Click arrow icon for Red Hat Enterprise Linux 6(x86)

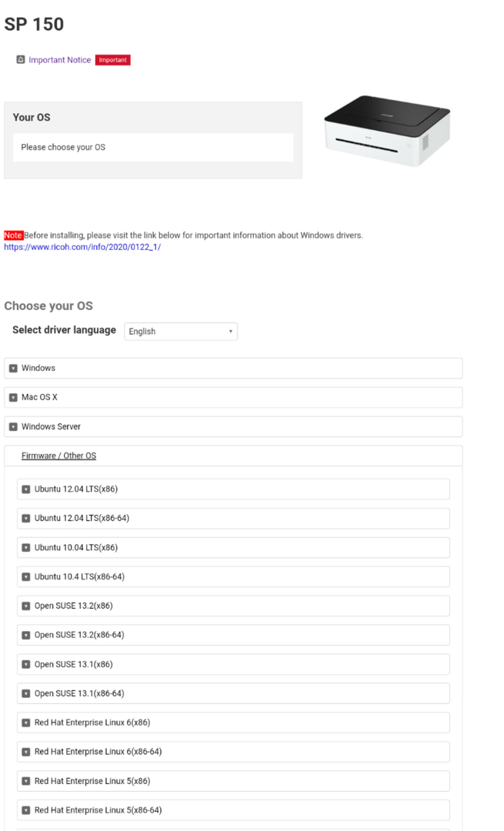point(26,723)
